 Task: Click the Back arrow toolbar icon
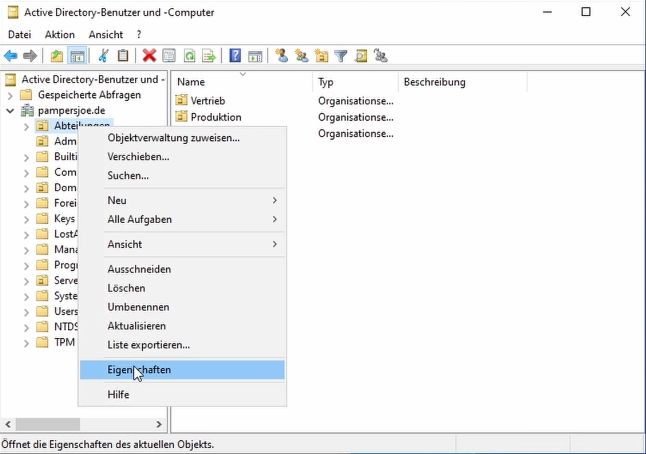pyautogui.click(x=11, y=56)
